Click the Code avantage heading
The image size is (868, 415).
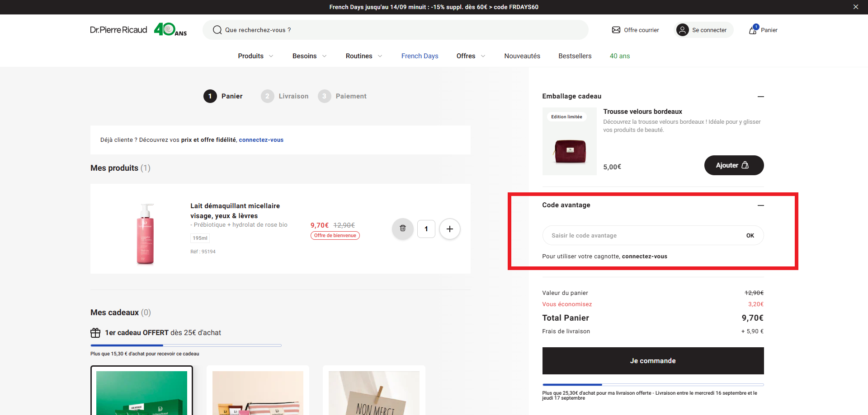pos(566,205)
